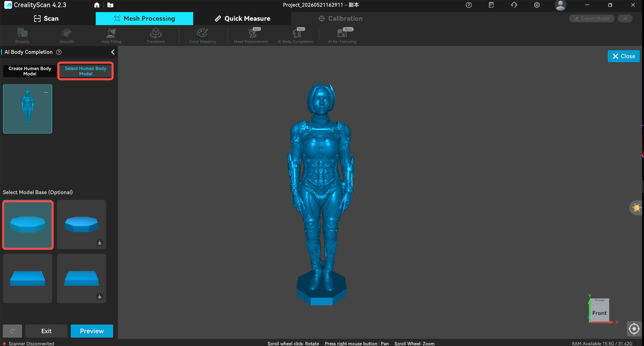Viewport: 644px width, 346px height.
Task: Click the Front face of view cube
Action: (600, 313)
